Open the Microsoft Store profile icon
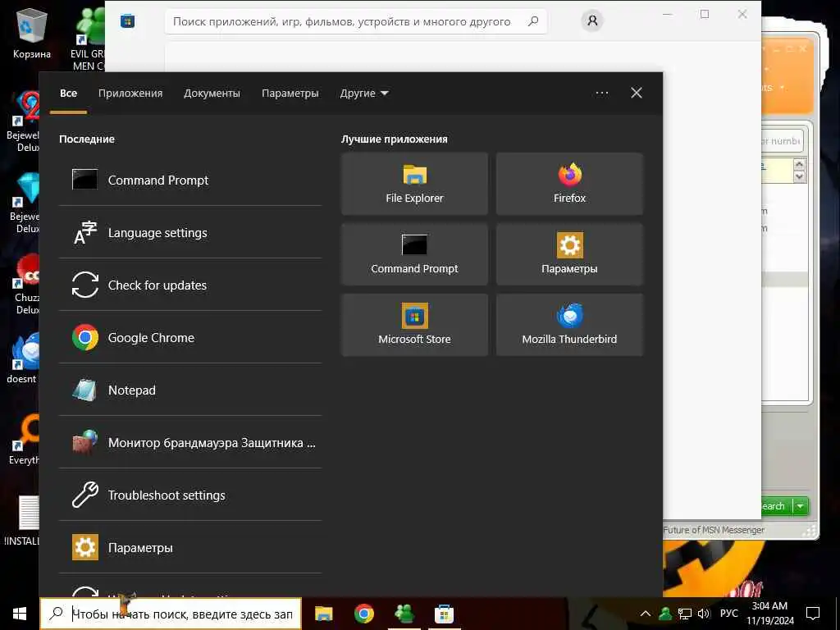This screenshot has height=630, width=840. click(592, 21)
